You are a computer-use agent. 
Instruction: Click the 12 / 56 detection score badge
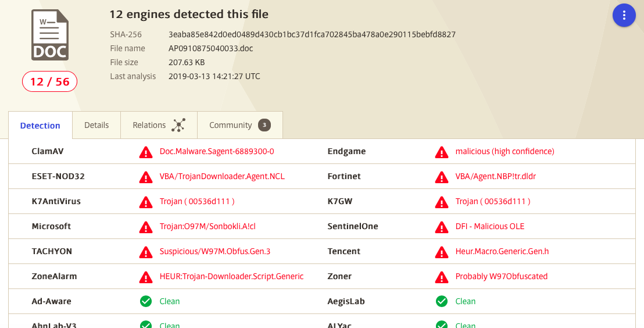click(x=50, y=81)
